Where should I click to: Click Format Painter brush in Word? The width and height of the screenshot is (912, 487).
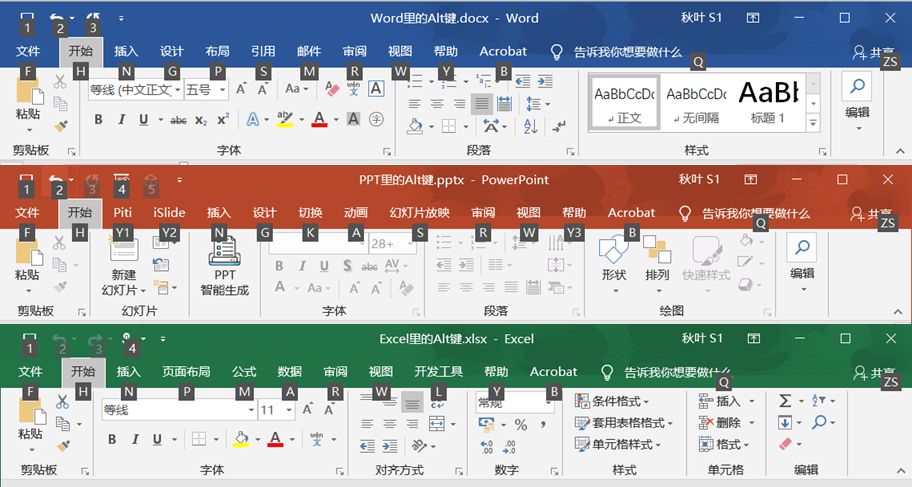click(x=60, y=126)
